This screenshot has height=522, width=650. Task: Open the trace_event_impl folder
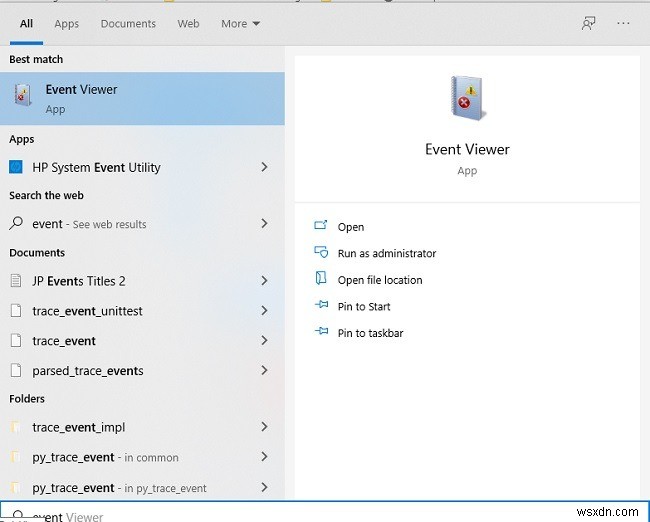pyautogui.click(x=142, y=427)
